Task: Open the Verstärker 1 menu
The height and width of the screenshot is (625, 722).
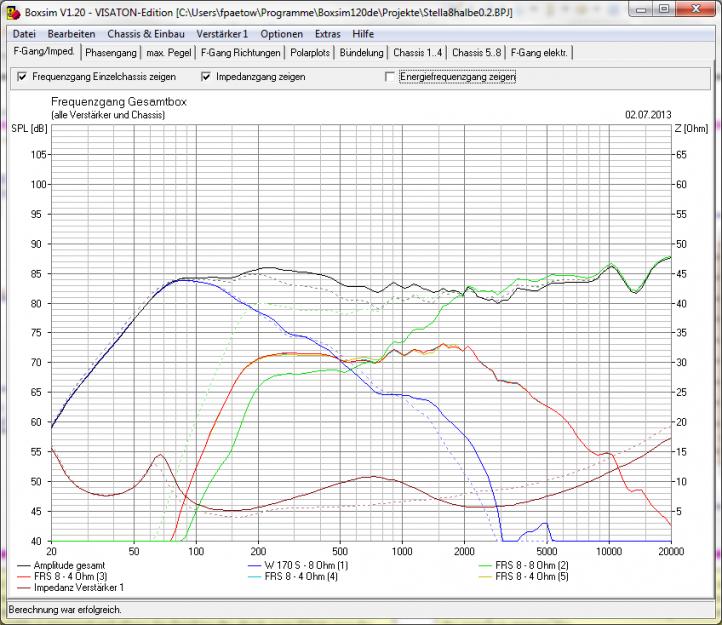Action: click(222, 34)
